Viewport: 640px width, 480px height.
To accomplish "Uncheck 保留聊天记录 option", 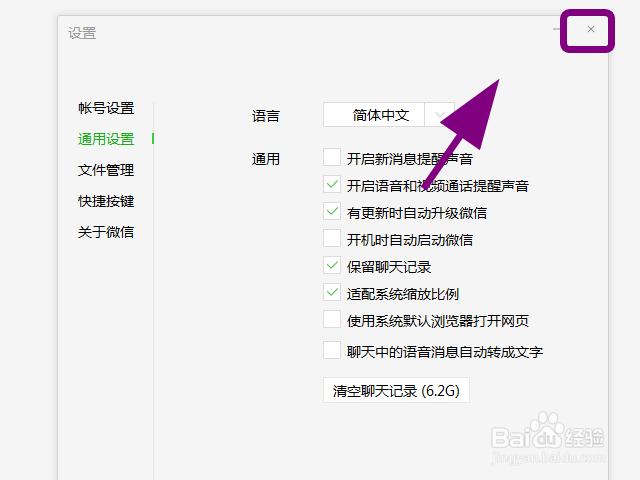I will 332,265.
